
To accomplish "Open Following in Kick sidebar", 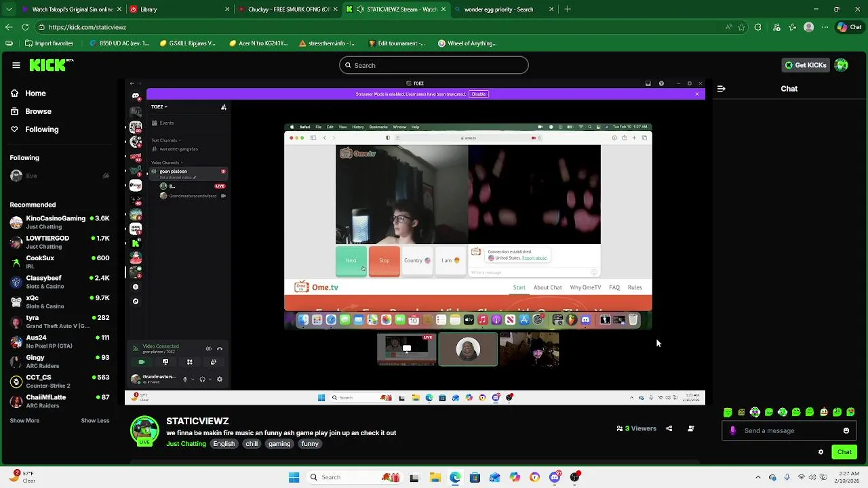I will tap(35, 129).
